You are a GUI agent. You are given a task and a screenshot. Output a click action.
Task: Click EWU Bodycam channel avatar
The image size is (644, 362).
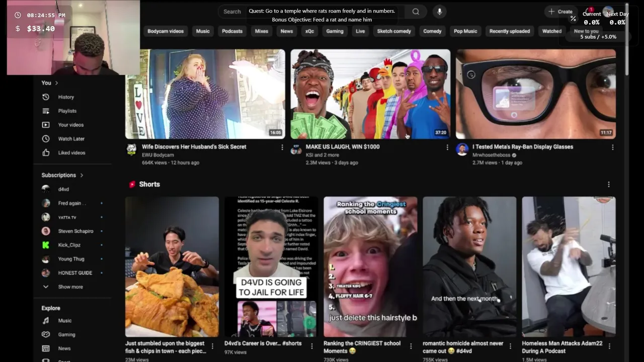coord(131,149)
